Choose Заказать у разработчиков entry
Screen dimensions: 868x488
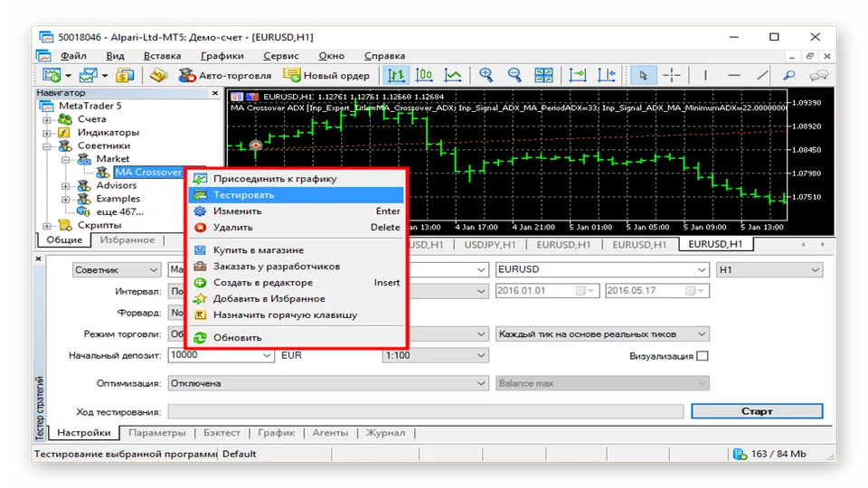[296, 266]
